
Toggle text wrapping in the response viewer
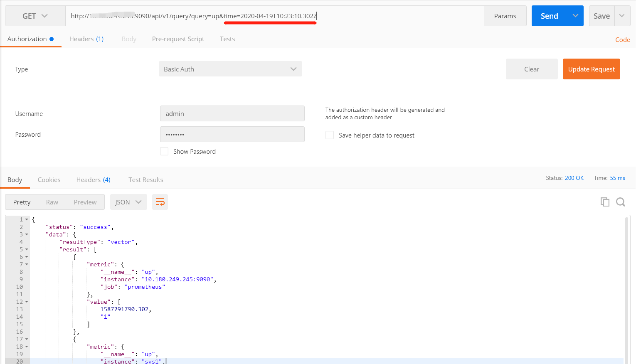(160, 202)
